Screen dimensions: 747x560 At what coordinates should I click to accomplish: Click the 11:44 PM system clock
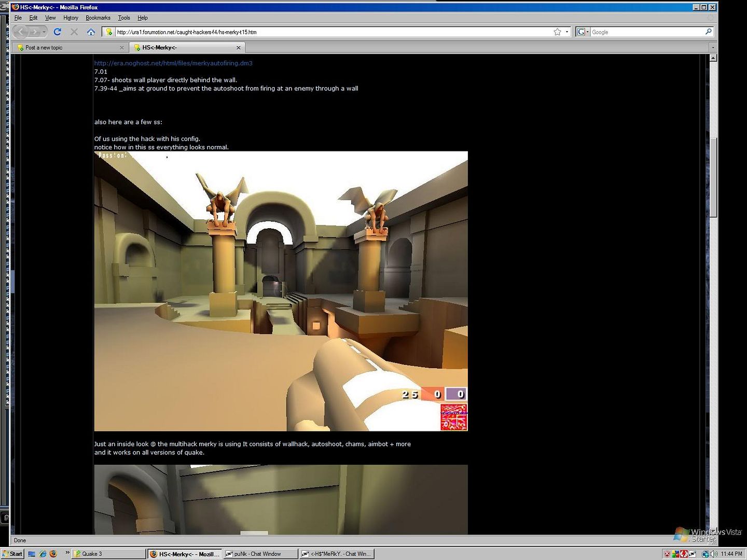click(x=731, y=554)
